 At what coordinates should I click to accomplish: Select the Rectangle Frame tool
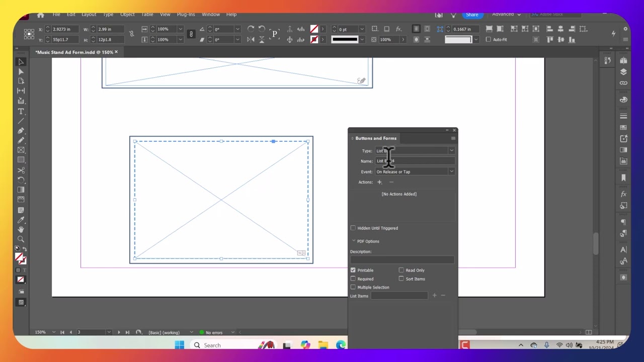point(21,150)
